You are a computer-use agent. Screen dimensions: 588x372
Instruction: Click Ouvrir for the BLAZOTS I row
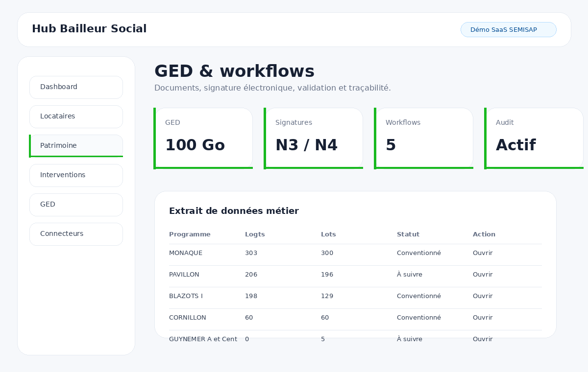pos(483,296)
